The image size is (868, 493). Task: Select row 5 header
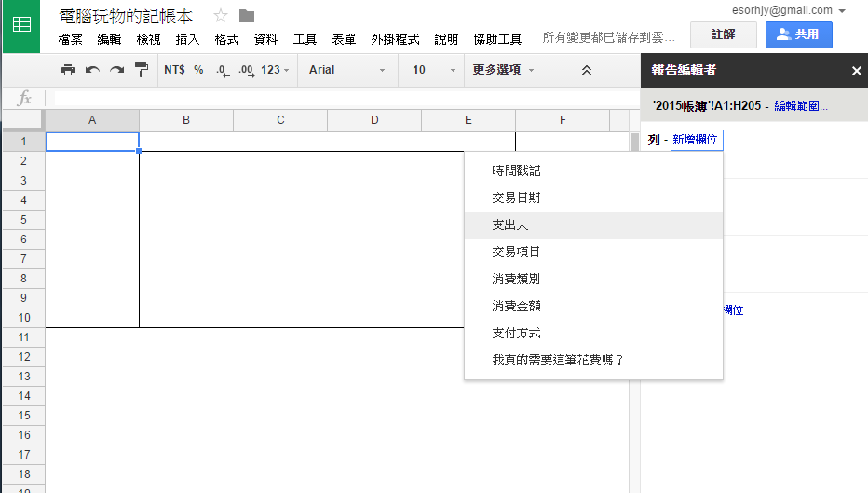[24, 219]
